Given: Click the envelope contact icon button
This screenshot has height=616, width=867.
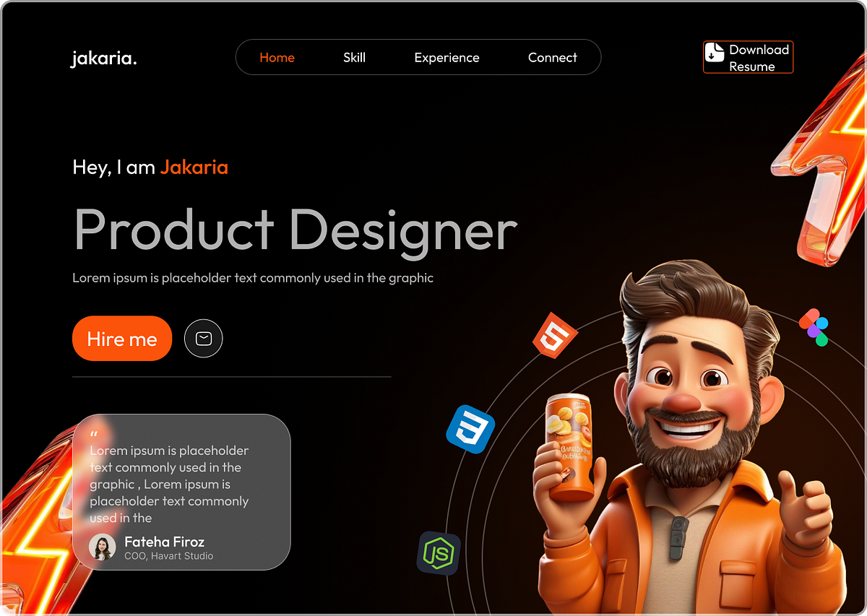Looking at the screenshot, I should pyautogui.click(x=203, y=338).
